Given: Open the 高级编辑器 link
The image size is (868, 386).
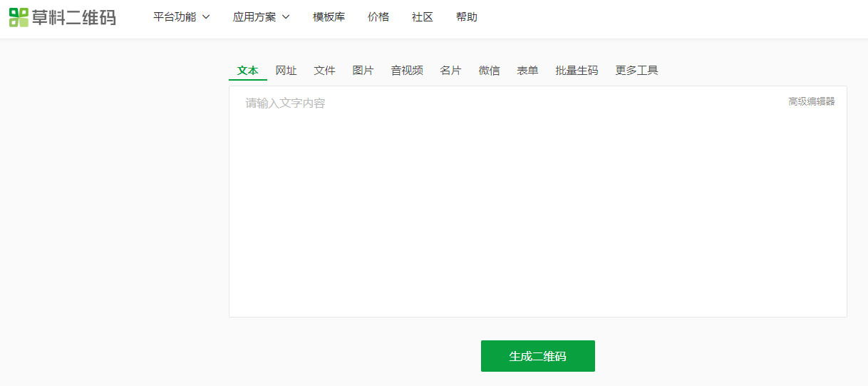Looking at the screenshot, I should click(811, 101).
